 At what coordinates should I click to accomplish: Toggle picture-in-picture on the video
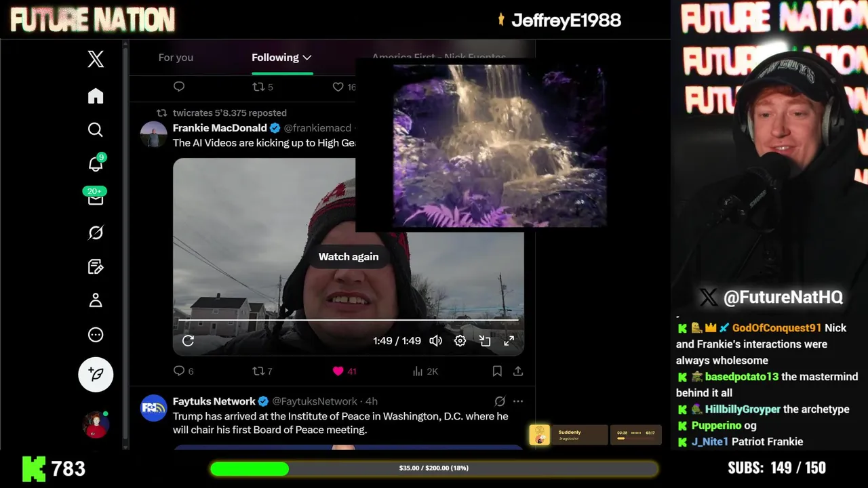pos(485,341)
